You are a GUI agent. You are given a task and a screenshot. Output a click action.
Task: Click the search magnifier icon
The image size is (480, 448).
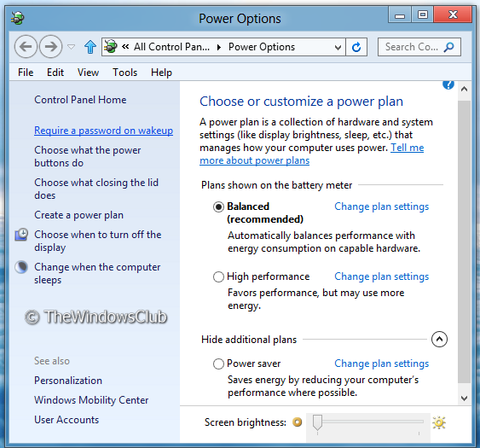pos(448,47)
